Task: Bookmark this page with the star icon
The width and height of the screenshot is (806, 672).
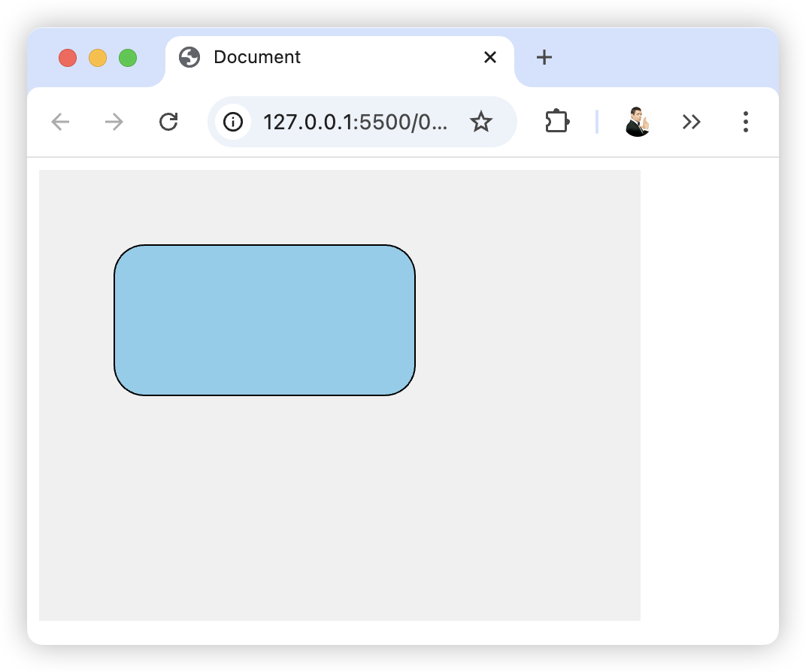Action: [480, 122]
